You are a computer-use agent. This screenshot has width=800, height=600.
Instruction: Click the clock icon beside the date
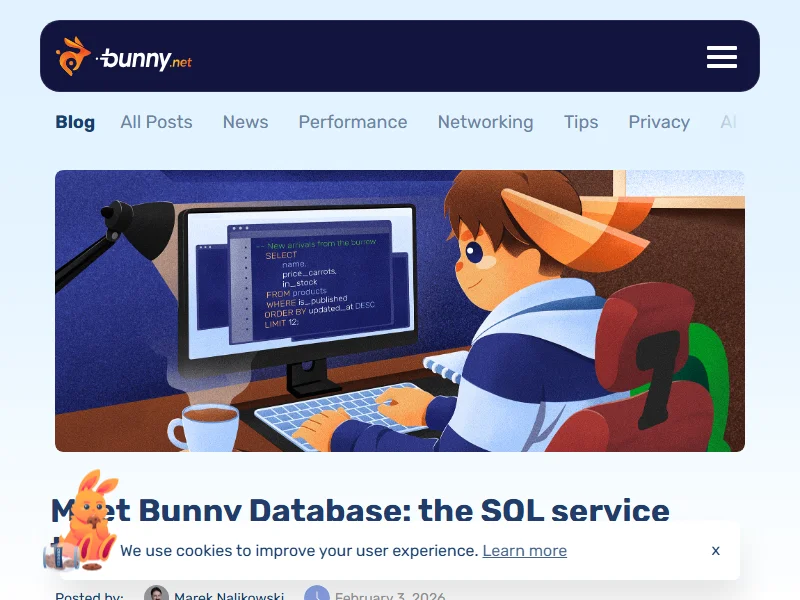(316, 594)
